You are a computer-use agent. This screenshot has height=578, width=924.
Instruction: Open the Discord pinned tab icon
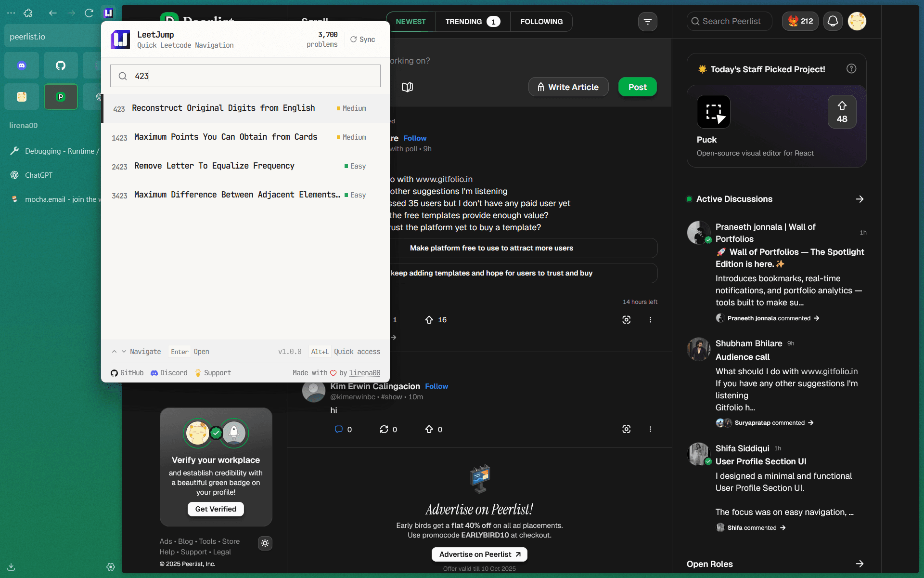tap(22, 66)
